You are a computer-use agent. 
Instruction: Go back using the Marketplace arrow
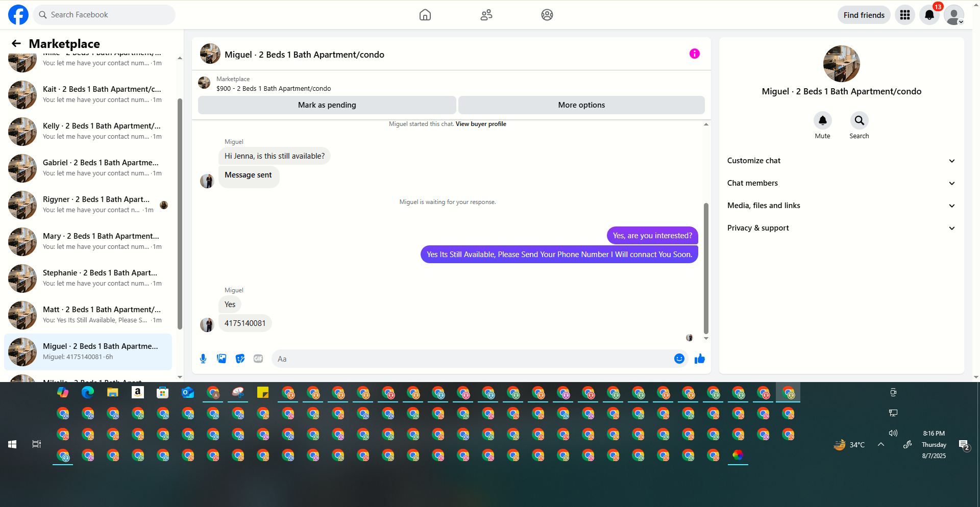(x=16, y=43)
